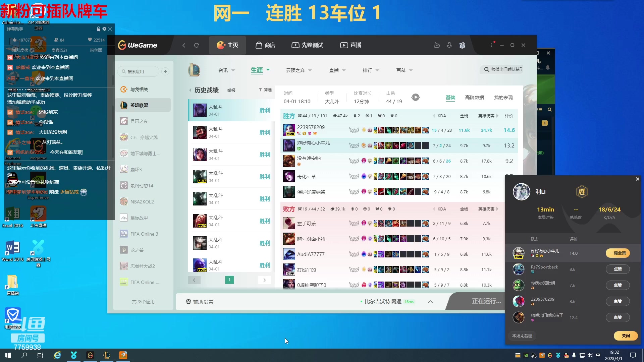Screen dimensions: 644x362
Task: Open the 贵宾(52) tab in 弹幕助手
Action: pyautogui.click(x=59, y=50)
